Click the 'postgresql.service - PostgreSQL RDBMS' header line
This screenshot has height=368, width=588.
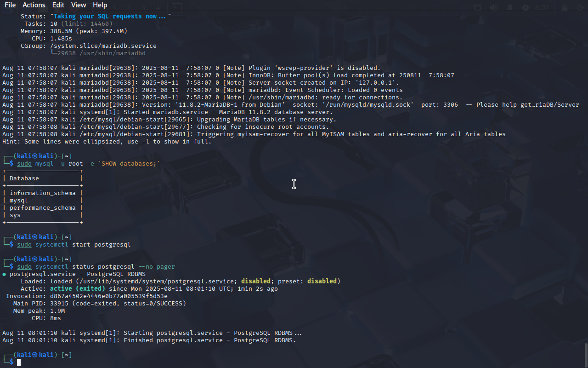pyautogui.click(x=74, y=274)
